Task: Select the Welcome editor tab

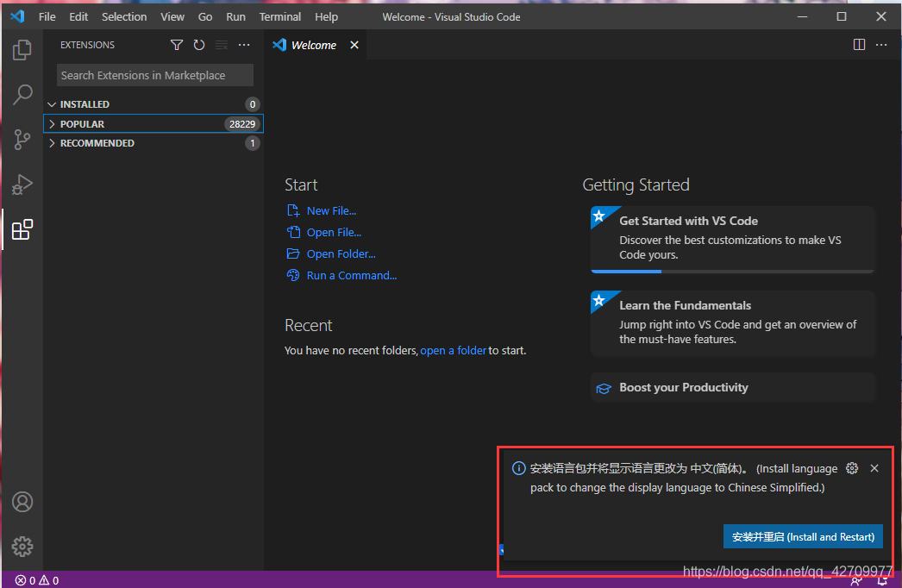Action: (316, 45)
